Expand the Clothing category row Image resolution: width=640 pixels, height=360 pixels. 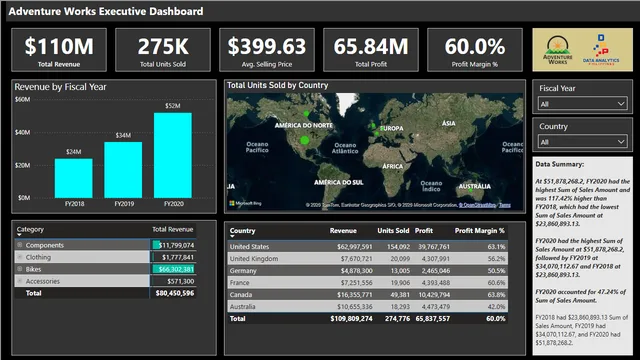point(19,257)
